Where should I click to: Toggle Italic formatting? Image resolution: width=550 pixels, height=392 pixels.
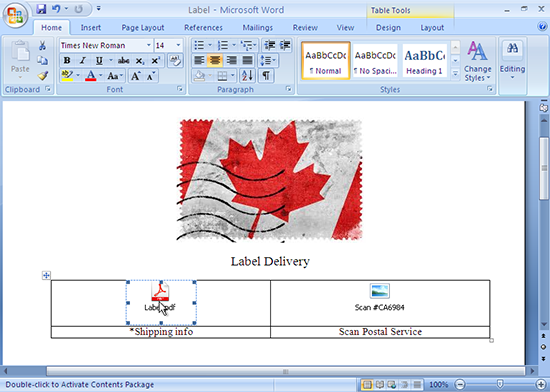tap(82, 61)
